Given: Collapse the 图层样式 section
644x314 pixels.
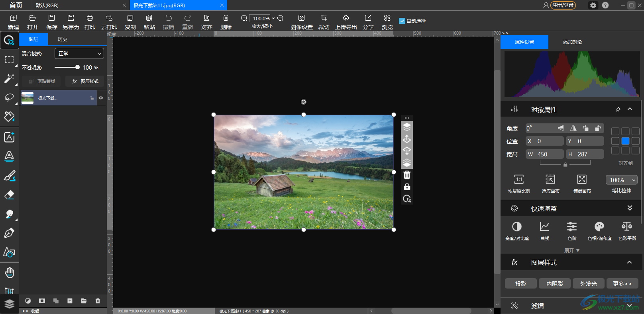Looking at the screenshot, I should click(x=629, y=262).
